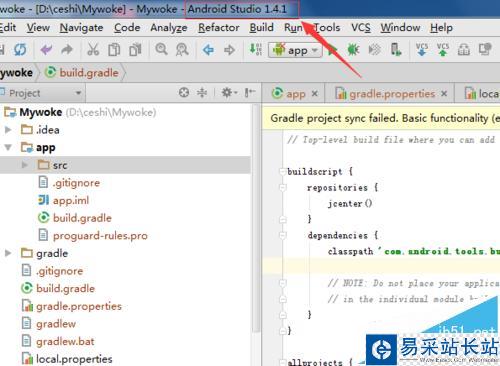Screen dimensions: 500x366
Task: Fold the dependencies block in gutter
Action: click(x=283, y=235)
